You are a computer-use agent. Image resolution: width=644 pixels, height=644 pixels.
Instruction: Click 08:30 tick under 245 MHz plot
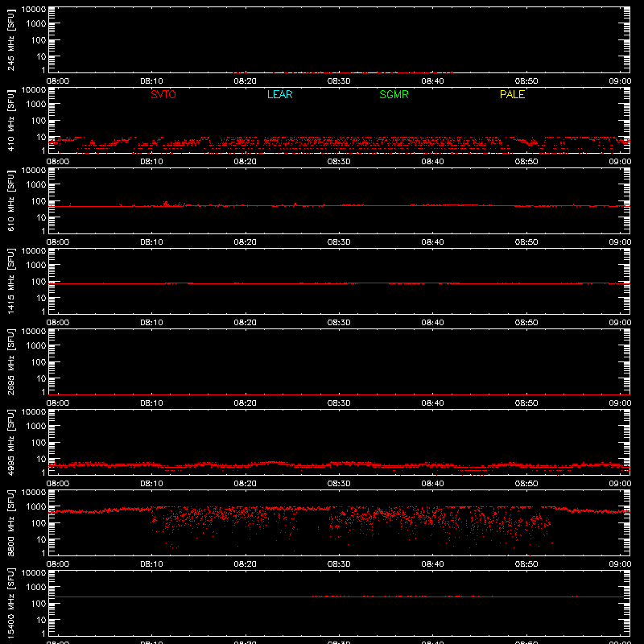coord(339,81)
